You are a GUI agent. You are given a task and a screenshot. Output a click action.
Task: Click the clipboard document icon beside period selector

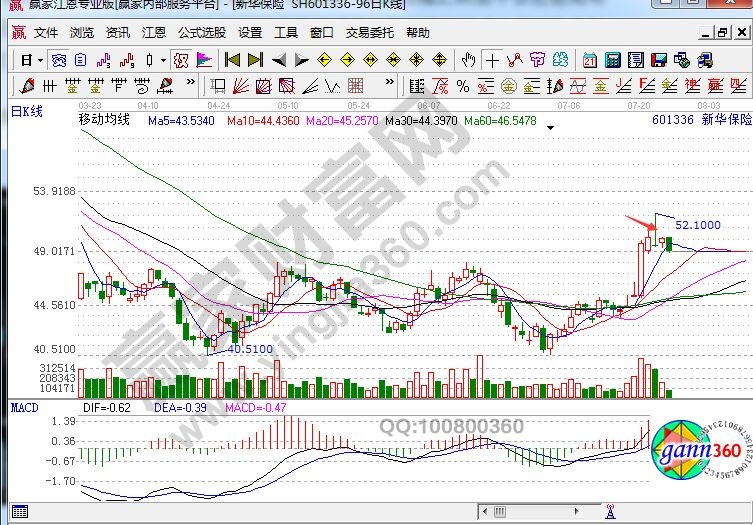80,61
